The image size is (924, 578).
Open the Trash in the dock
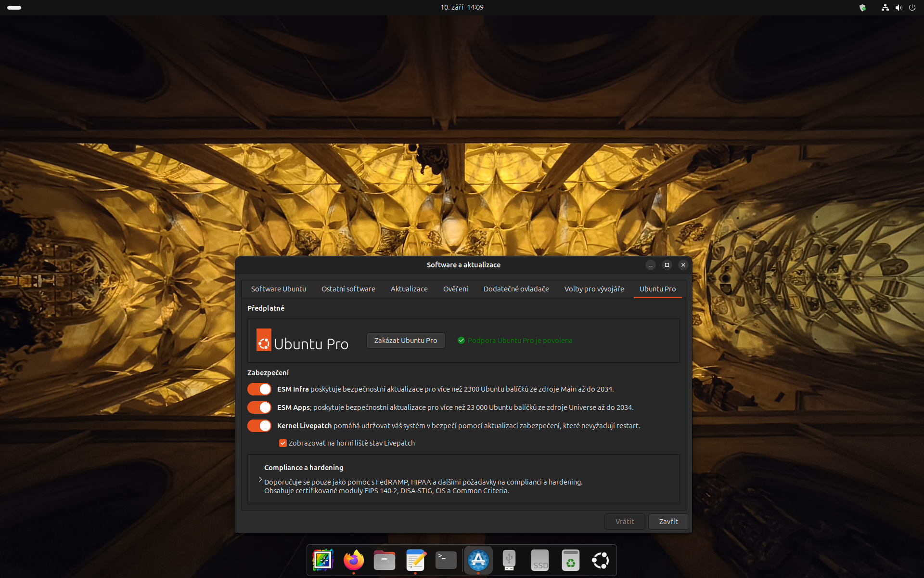(x=570, y=560)
